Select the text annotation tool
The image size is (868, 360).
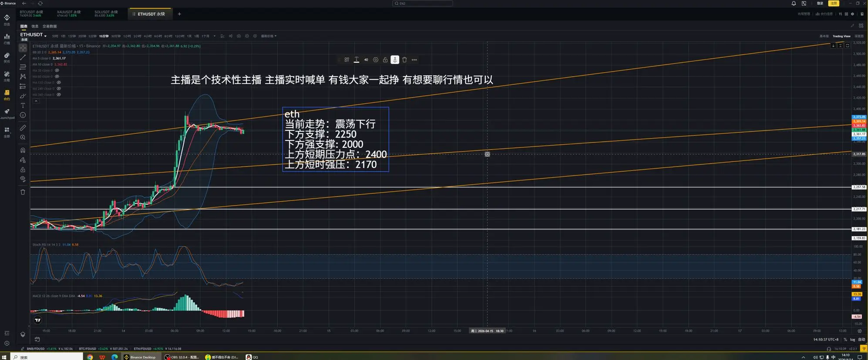tap(23, 105)
